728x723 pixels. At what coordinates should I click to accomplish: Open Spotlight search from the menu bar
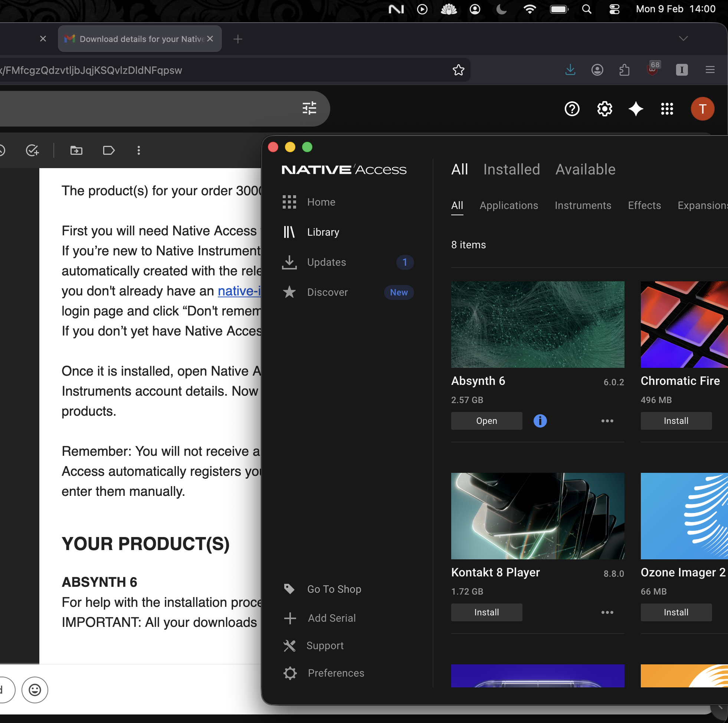pyautogui.click(x=586, y=9)
